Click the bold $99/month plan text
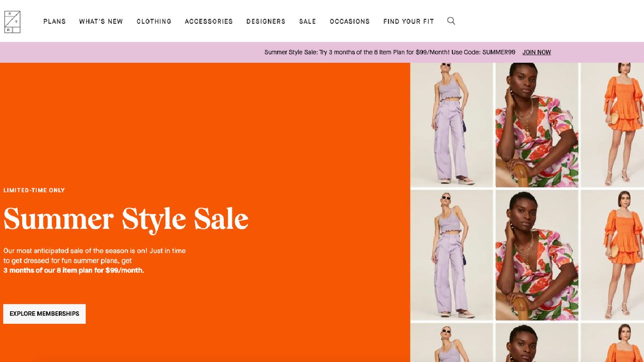644x362 pixels. (73, 270)
